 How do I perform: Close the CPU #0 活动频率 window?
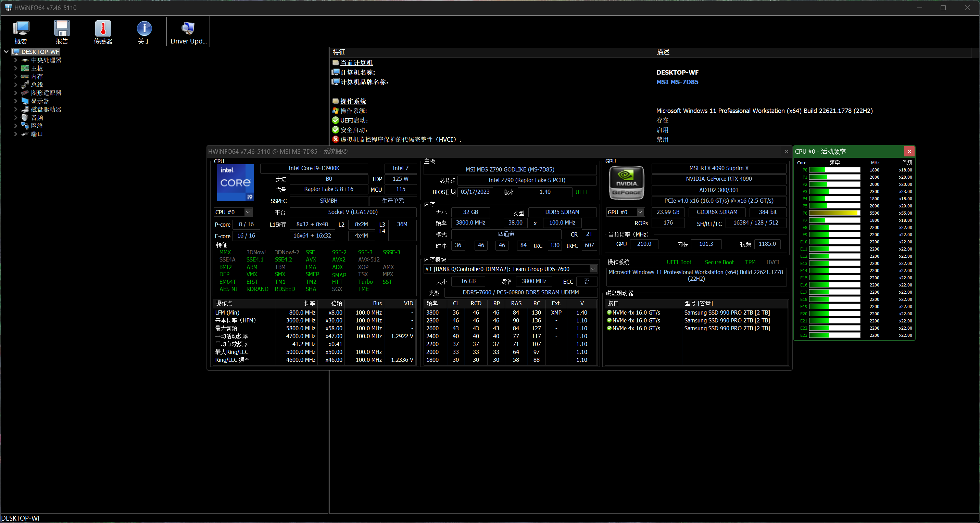[x=909, y=151]
